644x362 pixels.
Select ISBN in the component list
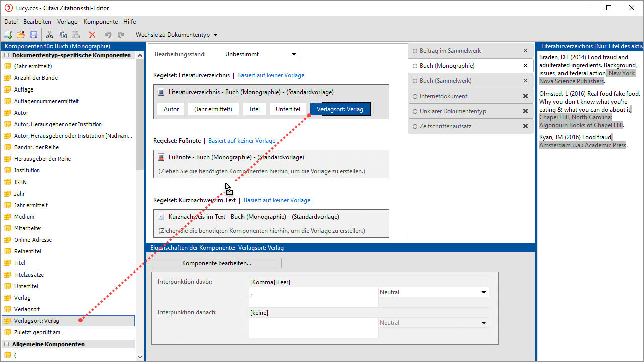pyautogui.click(x=20, y=182)
